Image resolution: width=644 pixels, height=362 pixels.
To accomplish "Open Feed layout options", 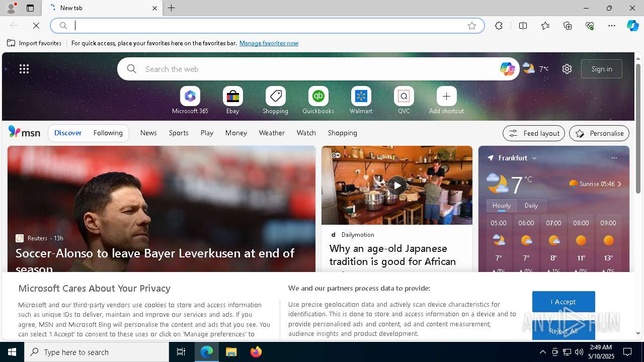I will 534,133.
